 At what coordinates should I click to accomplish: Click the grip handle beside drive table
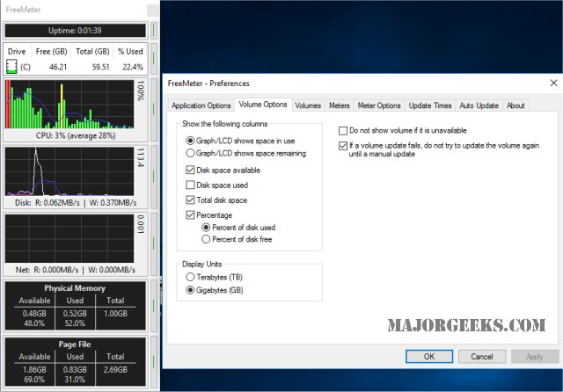coord(154,59)
